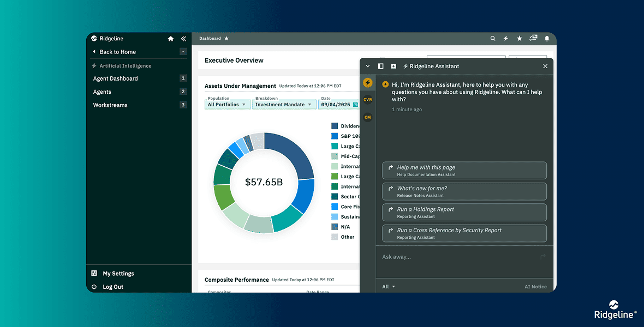Screen dimensions: 644x327
Task: Click the $57.65B total value
Action: point(264,182)
